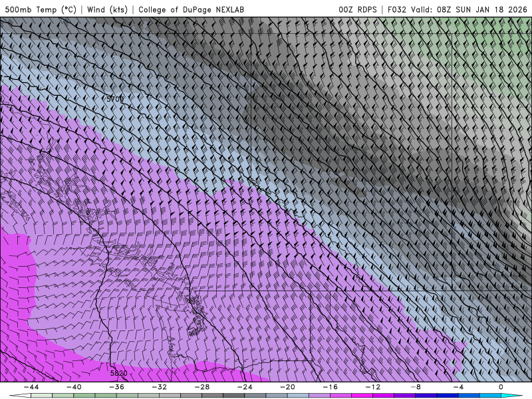The width and height of the screenshot is (532, 399).
Task: Select the '500mb Temp (°C)' title text
Action: (x=41, y=9)
